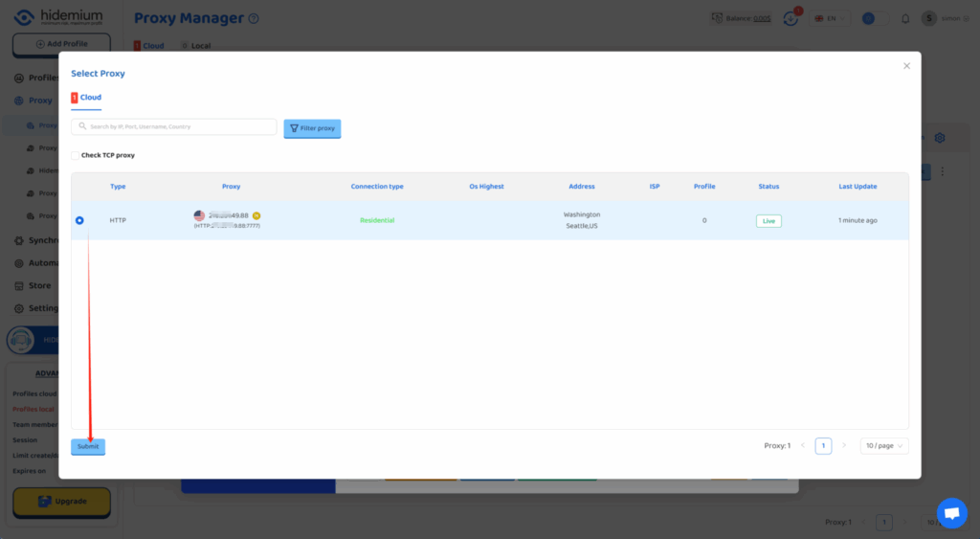980x539 pixels.
Task: Click the Balance amount link
Action: tap(762, 18)
